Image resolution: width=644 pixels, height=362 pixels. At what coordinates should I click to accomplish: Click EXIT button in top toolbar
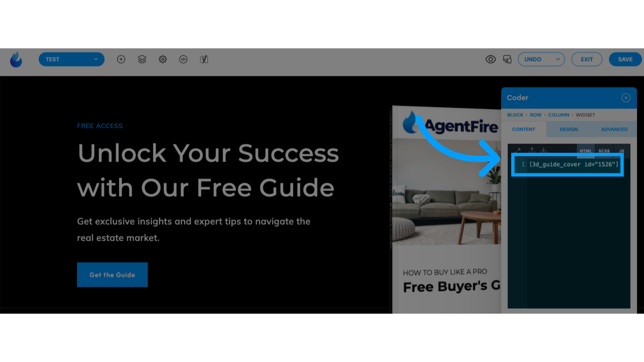[587, 59]
